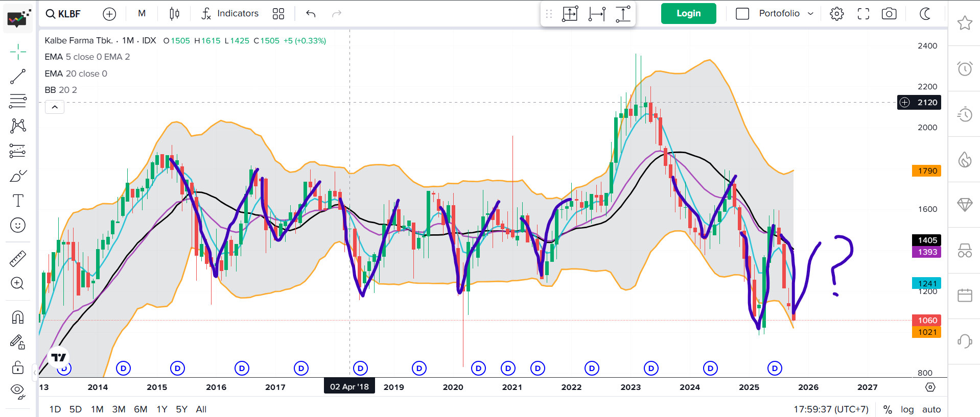
Task: Open the emoji sticker tool
Action: point(18,225)
